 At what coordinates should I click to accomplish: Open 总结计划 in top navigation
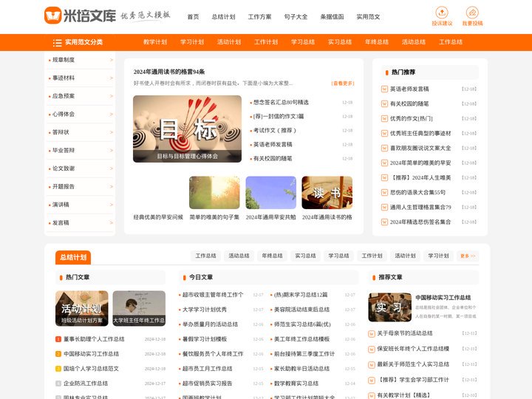point(223,16)
